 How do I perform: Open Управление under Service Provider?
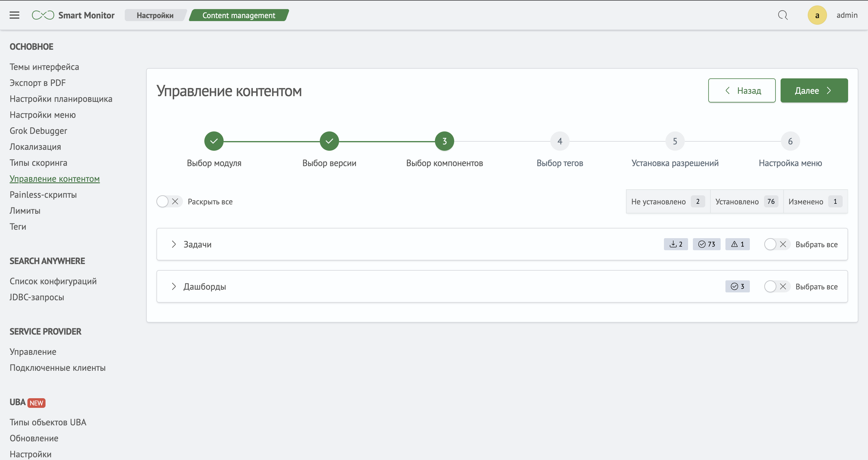(33, 351)
